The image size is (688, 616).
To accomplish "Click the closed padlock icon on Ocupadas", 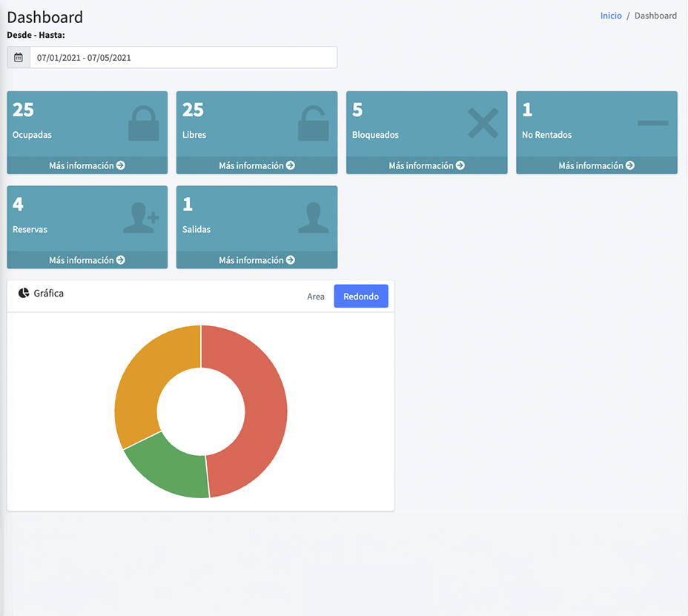I will click(143, 123).
